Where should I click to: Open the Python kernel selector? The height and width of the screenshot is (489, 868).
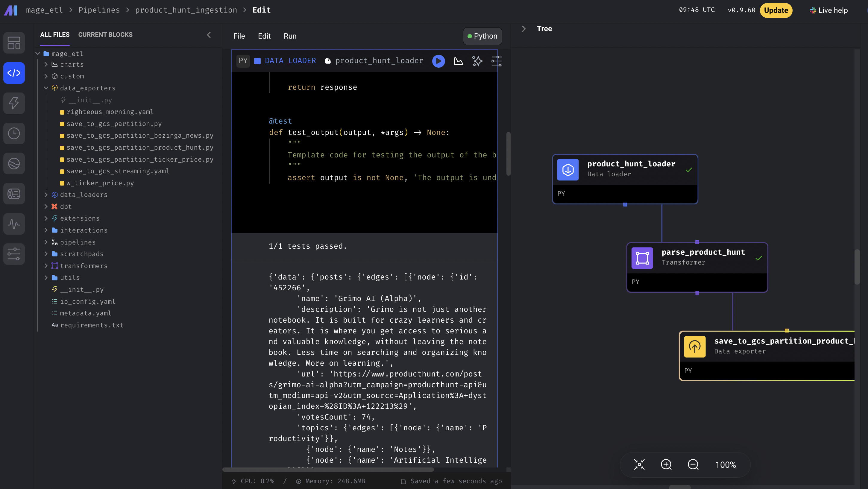click(x=482, y=36)
